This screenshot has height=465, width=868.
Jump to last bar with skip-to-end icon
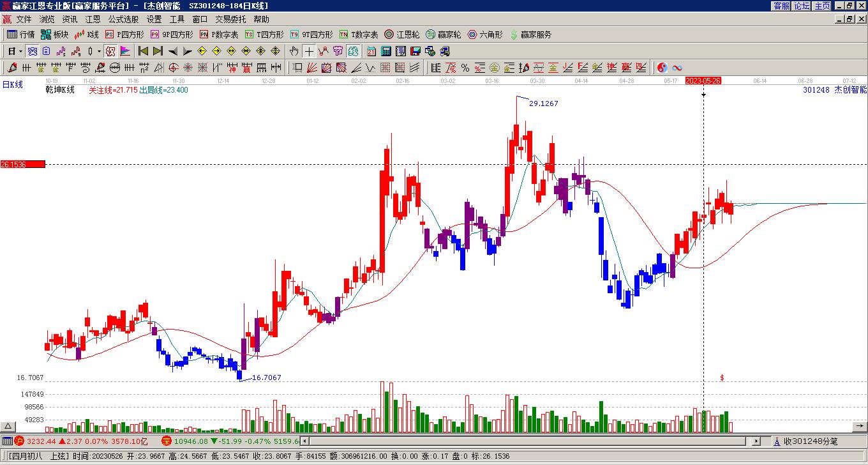click(158, 51)
